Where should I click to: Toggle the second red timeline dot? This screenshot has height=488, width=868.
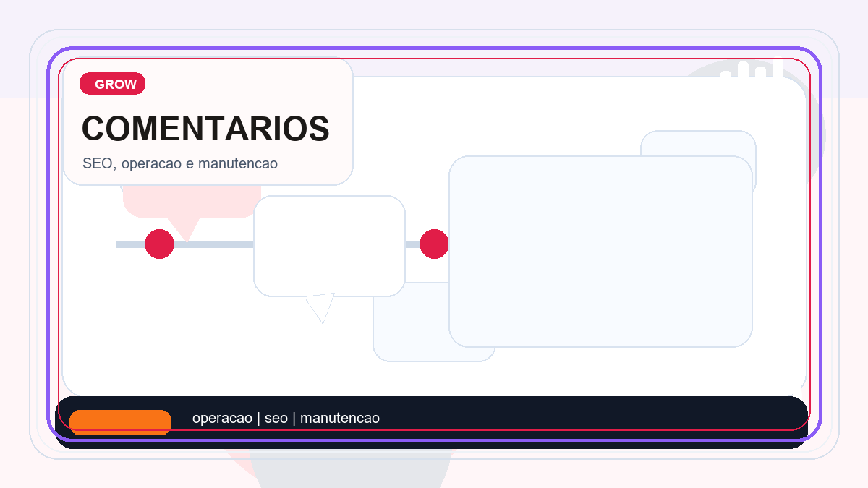point(434,244)
